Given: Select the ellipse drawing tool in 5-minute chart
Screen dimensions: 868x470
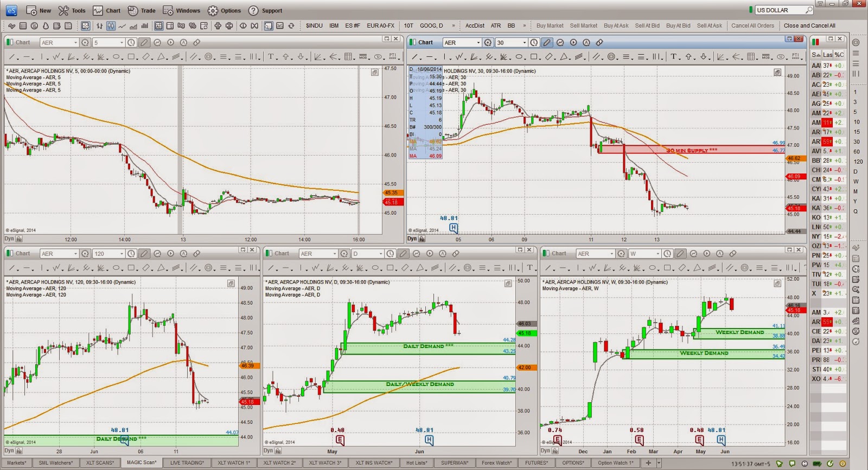Looking at the screenshot, I should [116, 56].
